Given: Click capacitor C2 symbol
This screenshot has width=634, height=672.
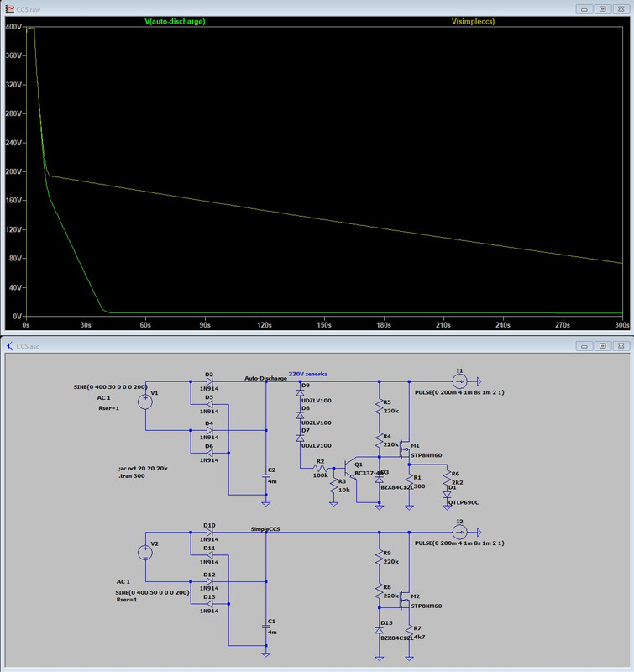Looking at the screenshot, I should coord(266,475).
